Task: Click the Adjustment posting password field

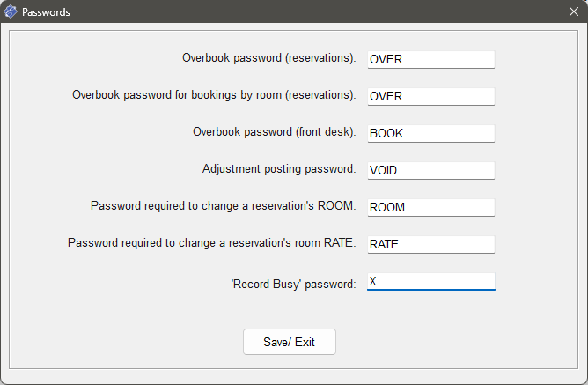Action: 430,170
